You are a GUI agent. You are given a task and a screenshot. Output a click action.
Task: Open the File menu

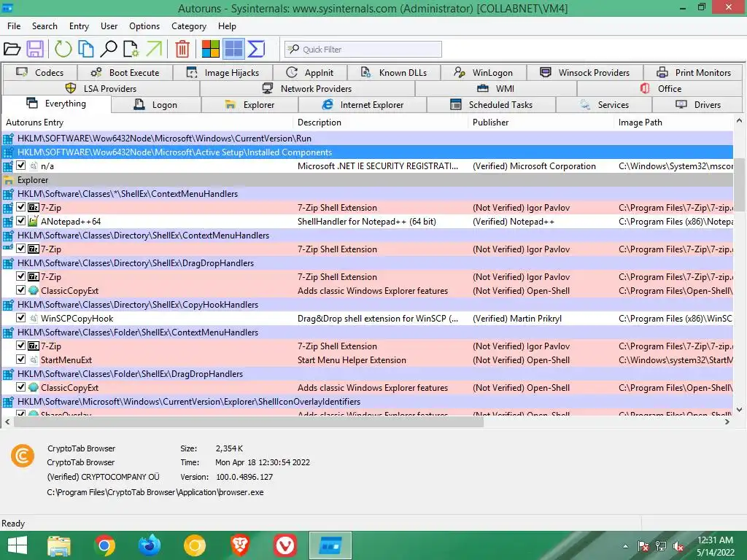14,26
